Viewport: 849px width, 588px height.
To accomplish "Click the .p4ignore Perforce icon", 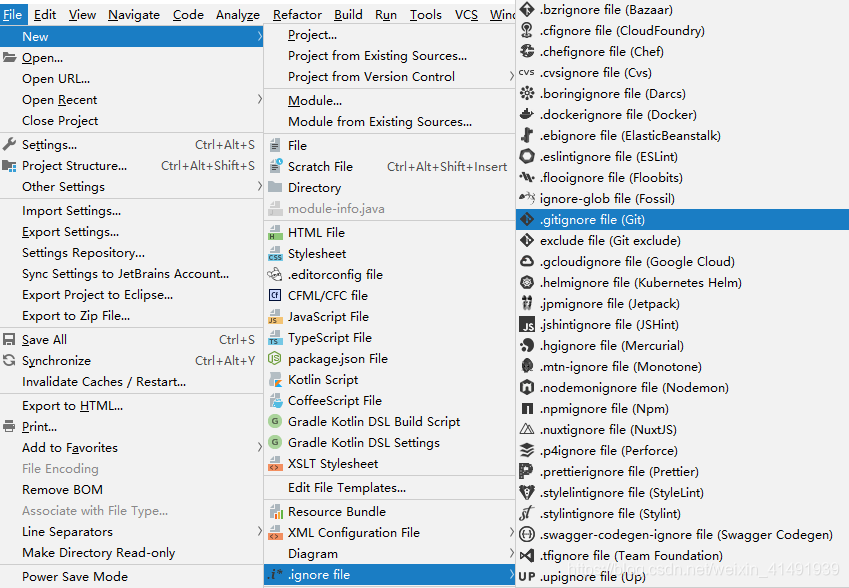I will tap(527, 450).
